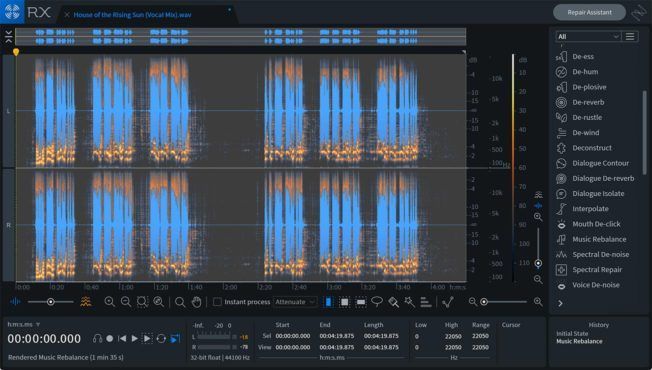The image size is (652, 370).
Task: Click the horizontal zoom out icon near the zoom slider
Action: pyautogui.click(x=473, y=302)
